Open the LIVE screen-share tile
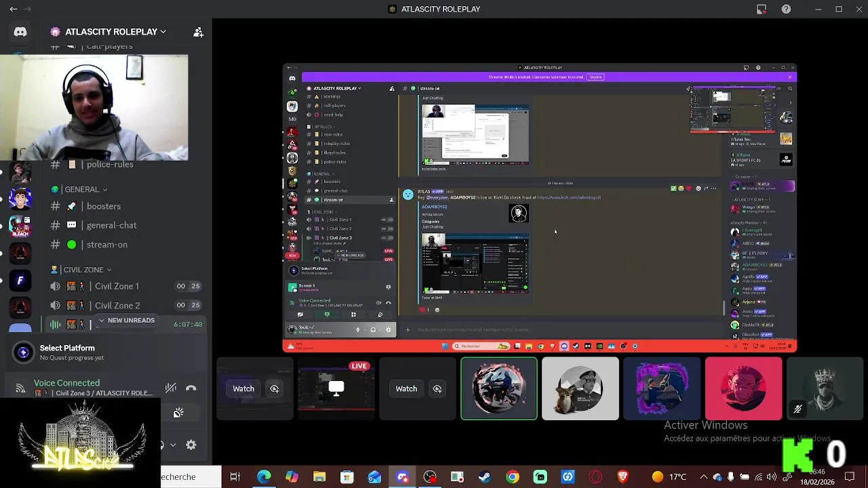868x488 pixels. coord(336,388)
